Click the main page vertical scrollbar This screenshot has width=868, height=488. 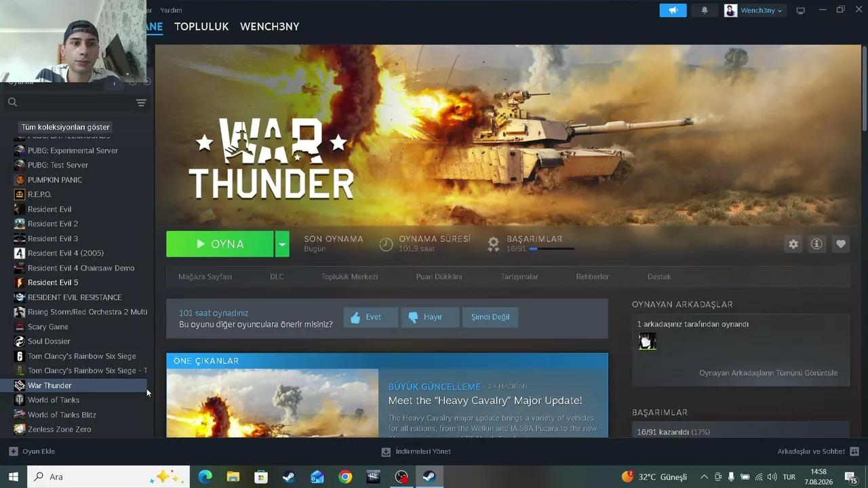[x=865, y=88]
